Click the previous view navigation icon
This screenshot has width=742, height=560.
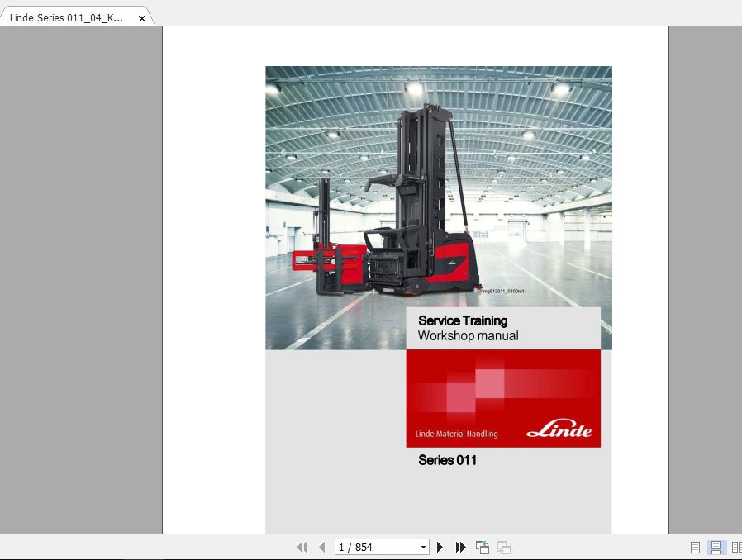[x=483, y=547]
